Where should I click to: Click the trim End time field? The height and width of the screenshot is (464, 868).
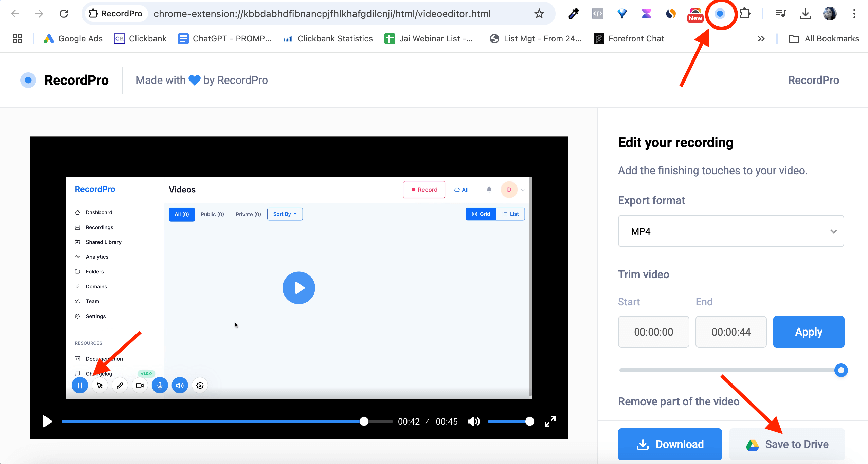pyautogui.click(x=731, y=332)
